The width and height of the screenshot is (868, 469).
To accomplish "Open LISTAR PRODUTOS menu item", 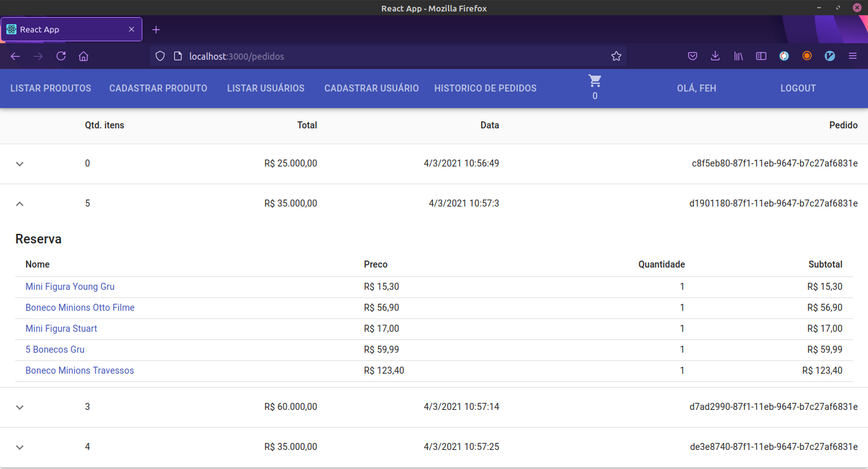I will tap(51, 88).
